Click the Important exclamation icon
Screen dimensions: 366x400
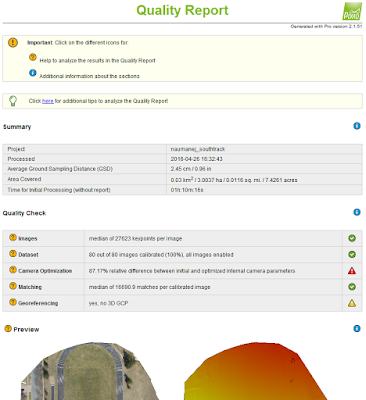[x=13, y=43]
